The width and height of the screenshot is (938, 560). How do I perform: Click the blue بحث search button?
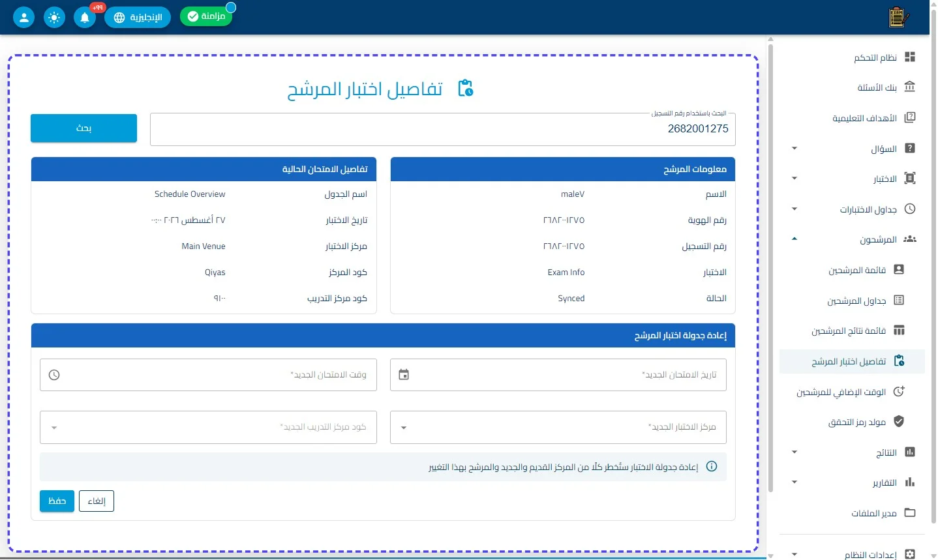(x=83, y=128)
